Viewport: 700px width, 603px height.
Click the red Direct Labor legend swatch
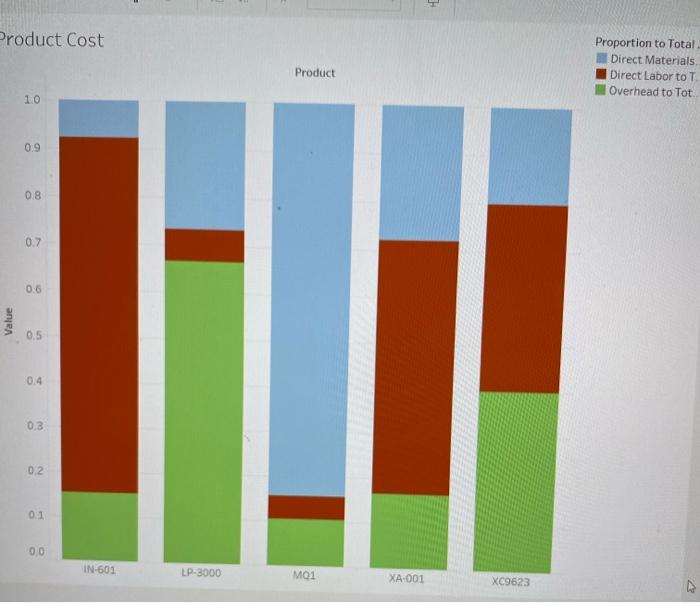click(x=601, y=74)
